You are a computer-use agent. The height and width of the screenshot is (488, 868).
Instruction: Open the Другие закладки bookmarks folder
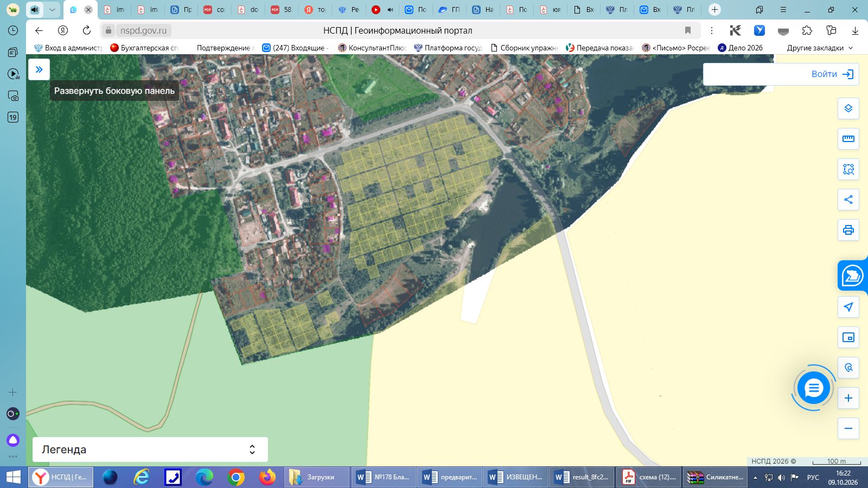point(820,48)
